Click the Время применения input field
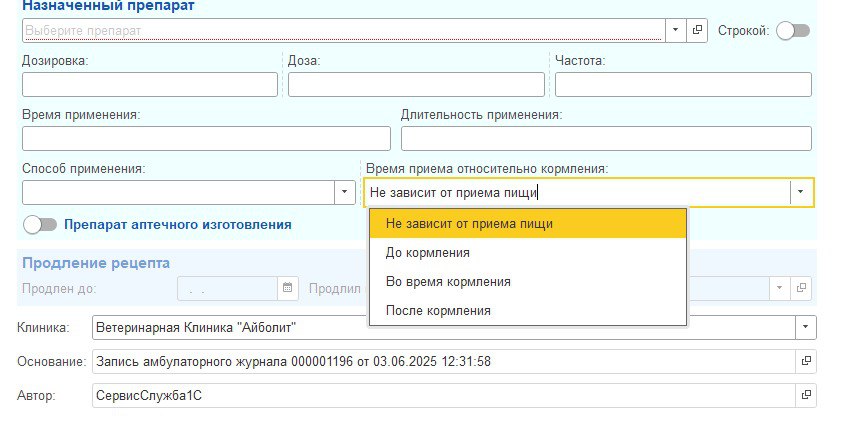Image resolution: width=847 pixels, height=438 pixels. (x=206, y=139)
